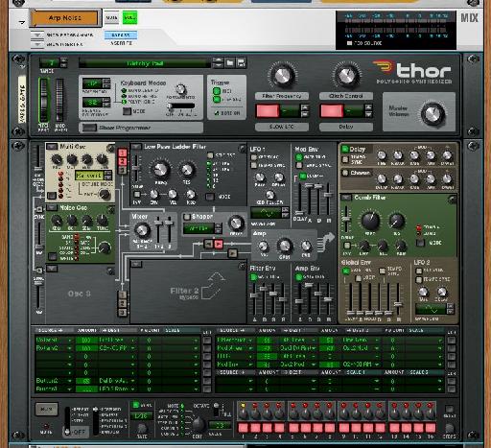The image size is (491, 448).
Task: Open the Low Pass Ladder Filter type selector
Action: [136, 147]
